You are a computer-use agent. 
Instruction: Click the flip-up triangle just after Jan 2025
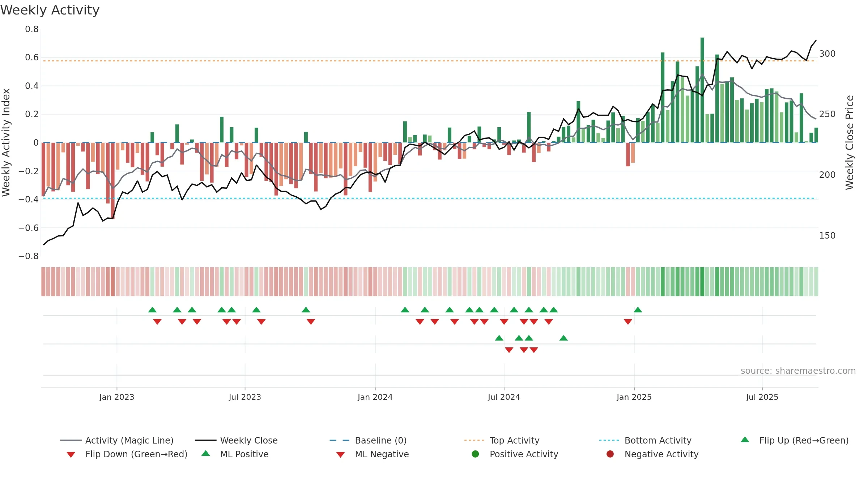point(638,310)
